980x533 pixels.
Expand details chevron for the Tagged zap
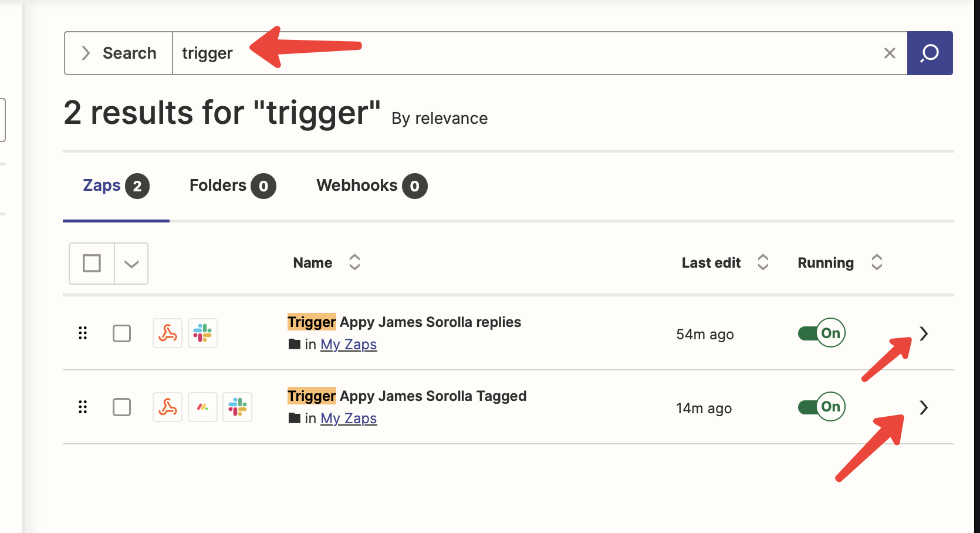click(924, 407)
